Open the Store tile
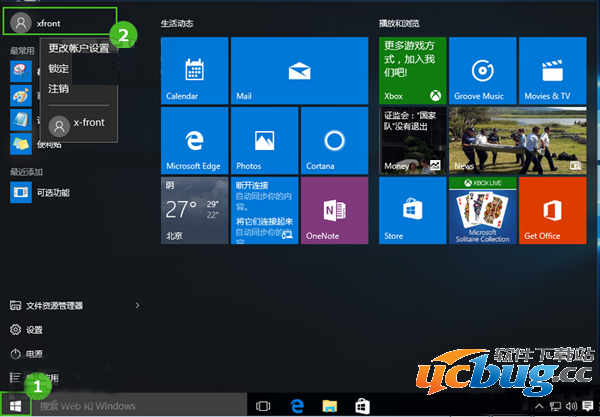Screen dimensions: 600x417 [412, 210]
